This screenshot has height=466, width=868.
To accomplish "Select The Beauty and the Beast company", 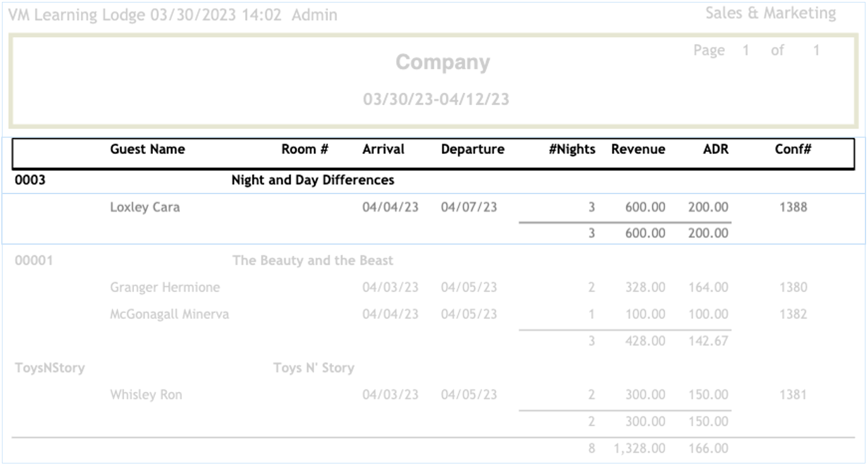I will pyautogui.click(x=313, y=261).
